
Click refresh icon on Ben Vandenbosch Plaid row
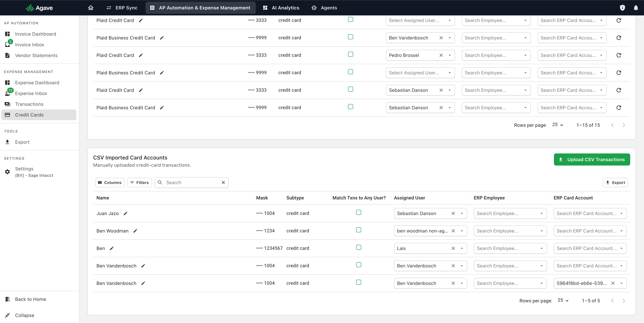click(619, 38)
